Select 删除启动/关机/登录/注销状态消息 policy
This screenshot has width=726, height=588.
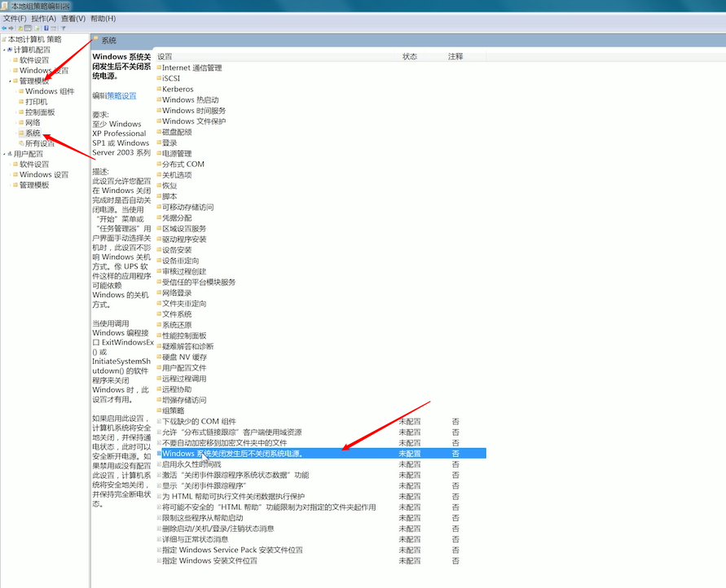218,529
